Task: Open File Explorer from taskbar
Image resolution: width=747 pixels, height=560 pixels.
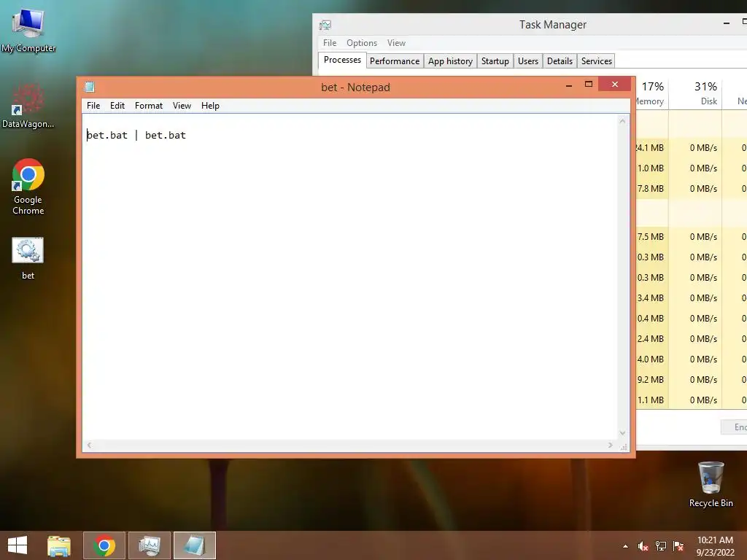Action: pos(59,545)
